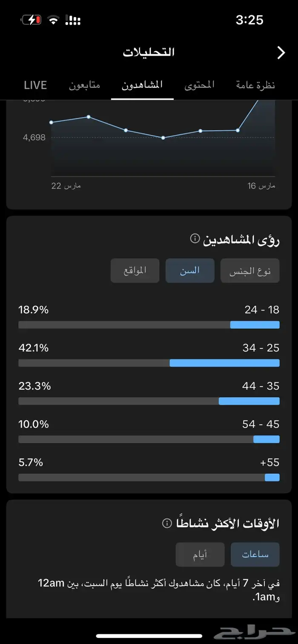Select the المحتوى tab

tap(199, 85)
